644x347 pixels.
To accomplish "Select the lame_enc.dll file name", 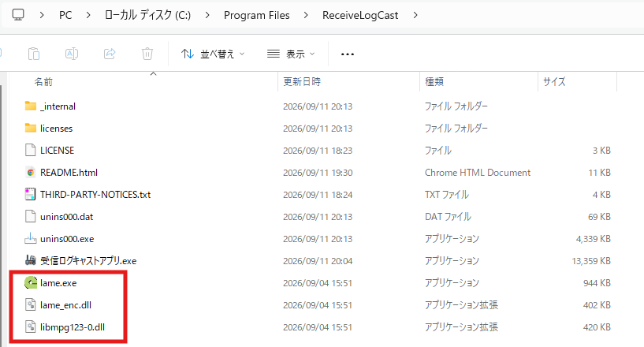I will (65, 305).
